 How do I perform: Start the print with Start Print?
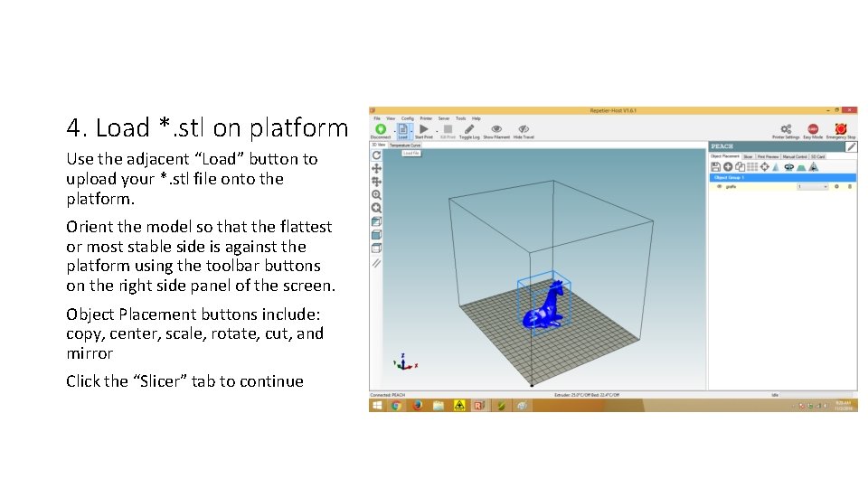coord(424,131)
